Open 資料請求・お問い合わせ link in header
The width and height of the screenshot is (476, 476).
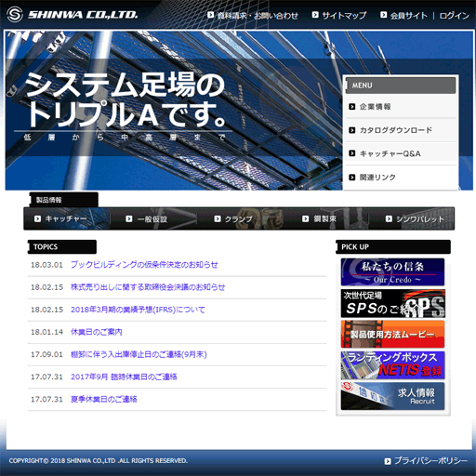click(258, 15)
